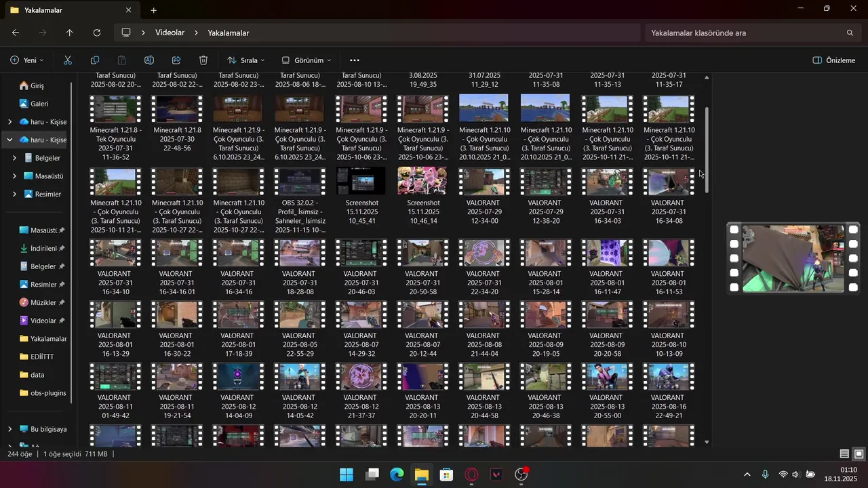
Task: Open the Sırala sort dropdown
Action: tap(245, 60)
